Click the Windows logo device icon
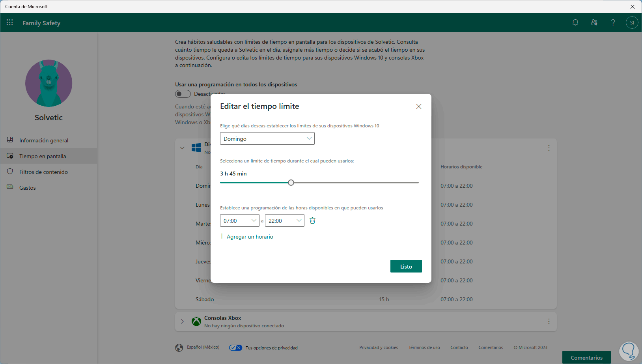The height and width of the screenshot is (364, 642). [196, 148]
